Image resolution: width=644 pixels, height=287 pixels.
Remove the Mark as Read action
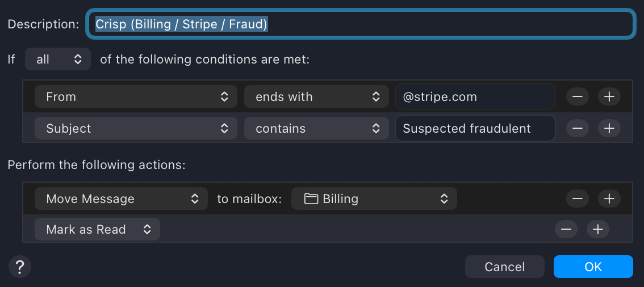click(566, 229)
